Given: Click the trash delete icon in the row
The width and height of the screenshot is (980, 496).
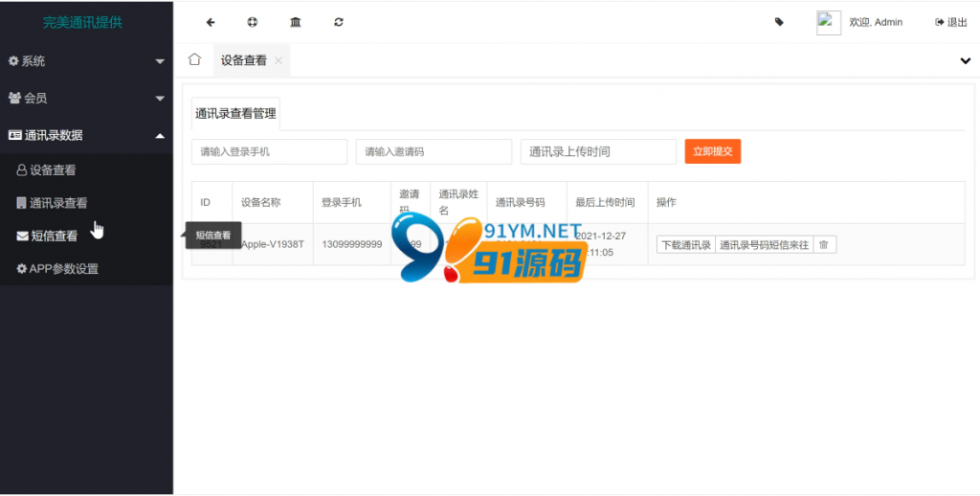Looking at the screenshot, I should click(x=824, y=245).
